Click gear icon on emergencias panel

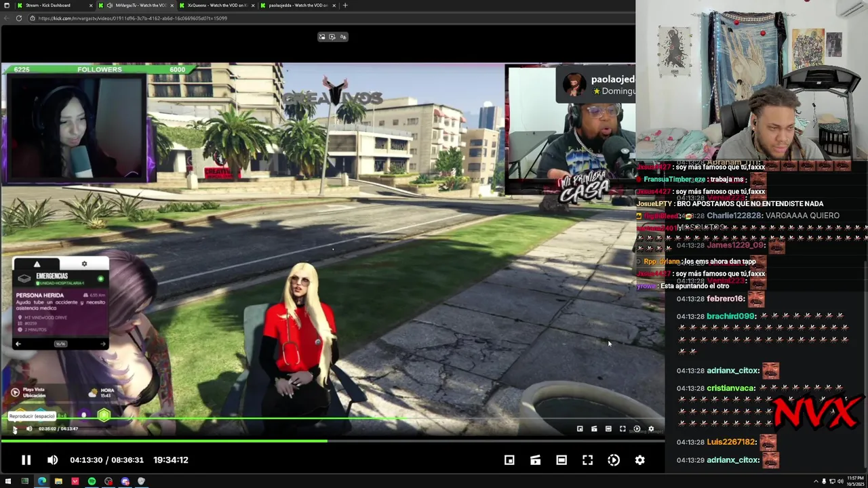[84, 264]
